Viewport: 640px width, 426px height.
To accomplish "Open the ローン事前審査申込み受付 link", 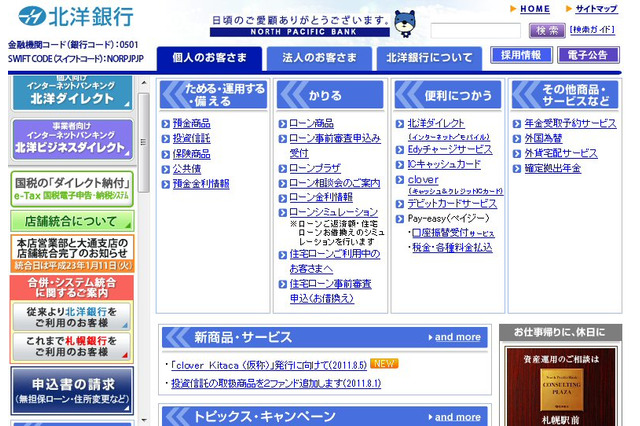I will coord(335,146).
